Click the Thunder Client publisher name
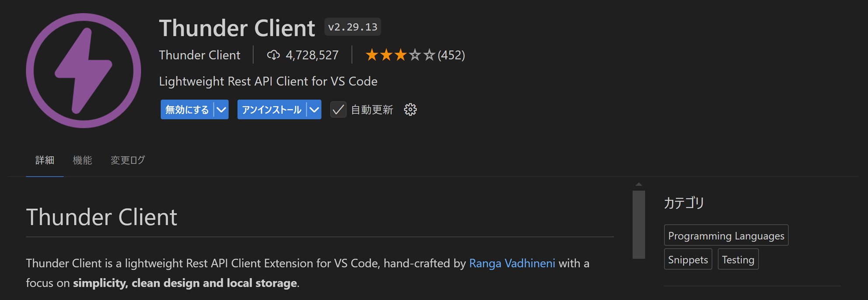868x300 pixels. tap(199, 55)
